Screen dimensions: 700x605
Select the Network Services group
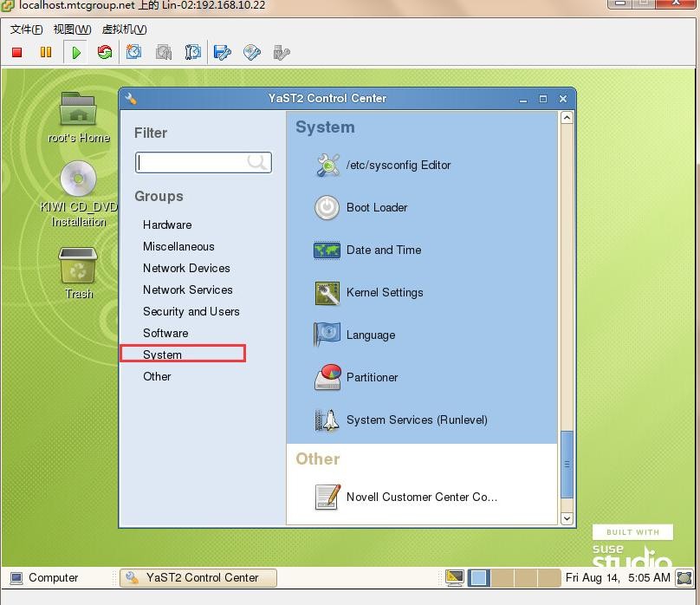pos(187,289)
